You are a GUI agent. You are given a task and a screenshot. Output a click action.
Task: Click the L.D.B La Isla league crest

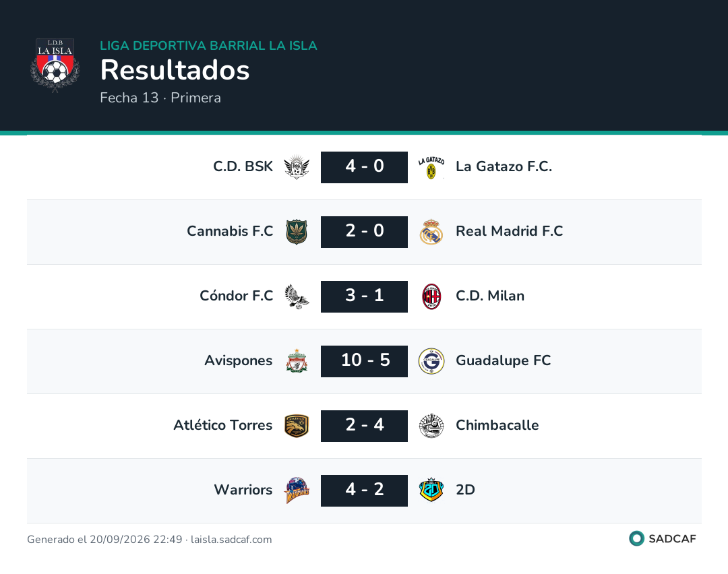55,65
